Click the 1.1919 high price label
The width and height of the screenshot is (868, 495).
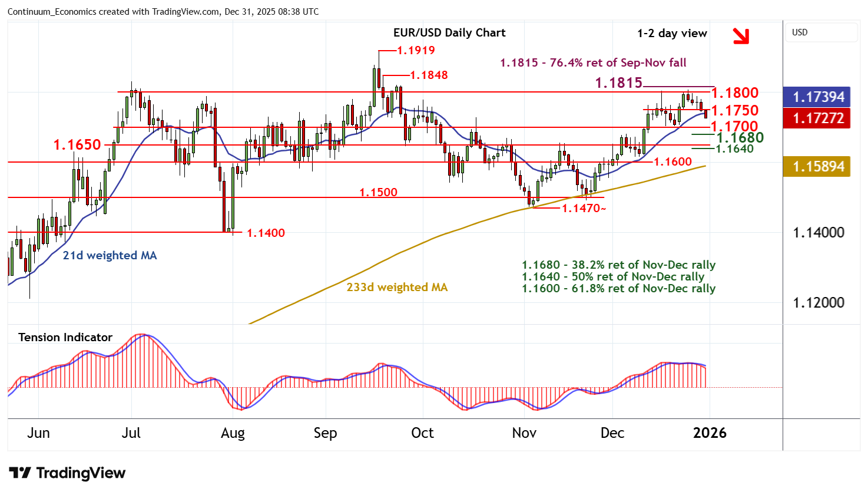point(416,51)
